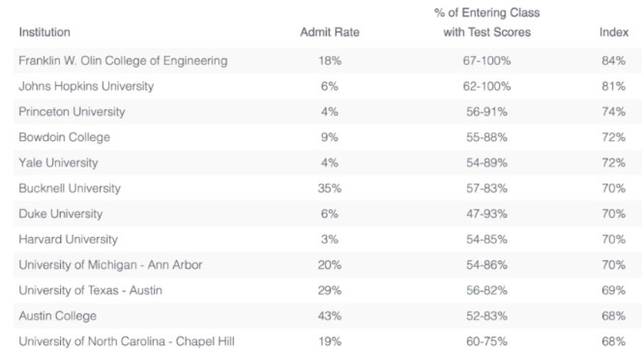The image size is (644, 356).
Task: Click Bucknell University name
Action: tap(70, 189)
